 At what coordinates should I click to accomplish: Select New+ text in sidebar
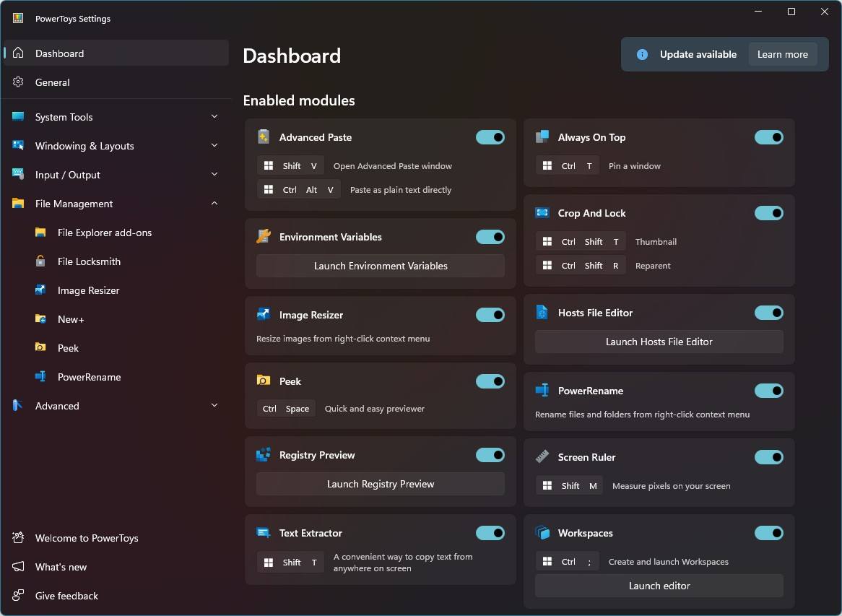pos(71,319)
